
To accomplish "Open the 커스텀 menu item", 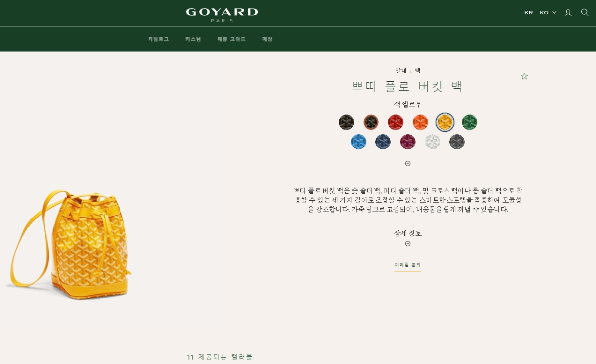I will (193, 39).
